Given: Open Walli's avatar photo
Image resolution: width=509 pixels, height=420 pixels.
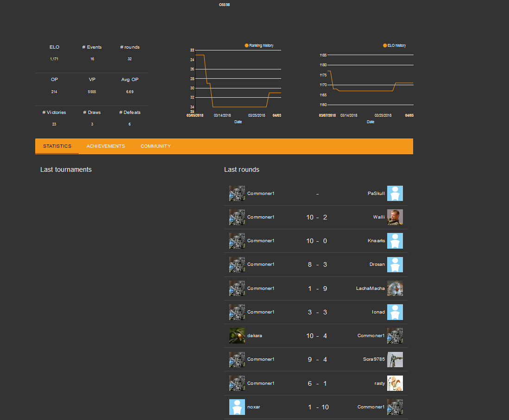Looking at the screenshot, I should 395,217.
